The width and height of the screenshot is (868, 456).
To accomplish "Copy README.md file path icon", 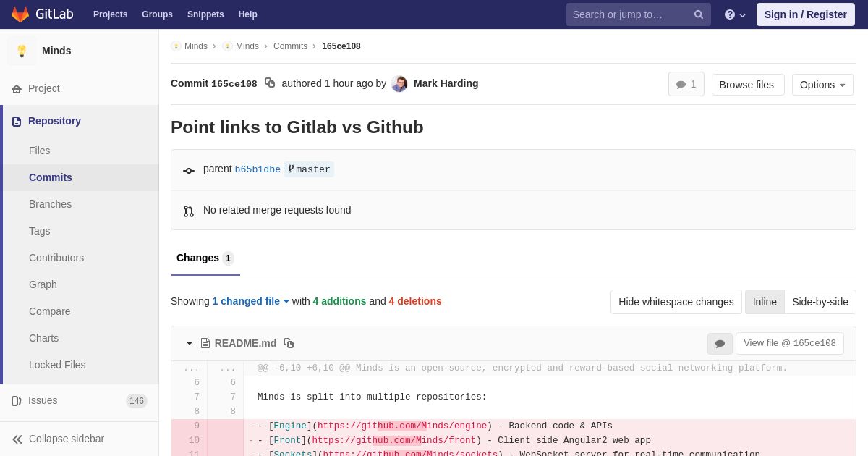I will [289, 343].
